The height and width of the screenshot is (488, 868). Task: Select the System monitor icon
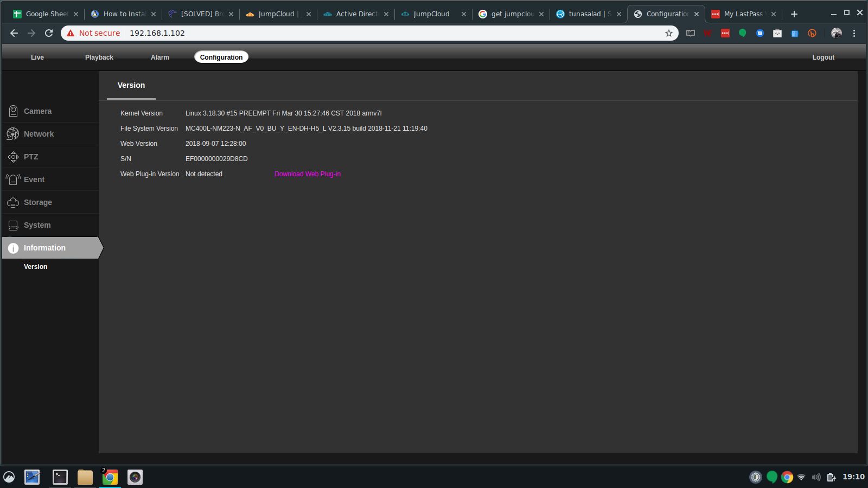tap(13, 225)
